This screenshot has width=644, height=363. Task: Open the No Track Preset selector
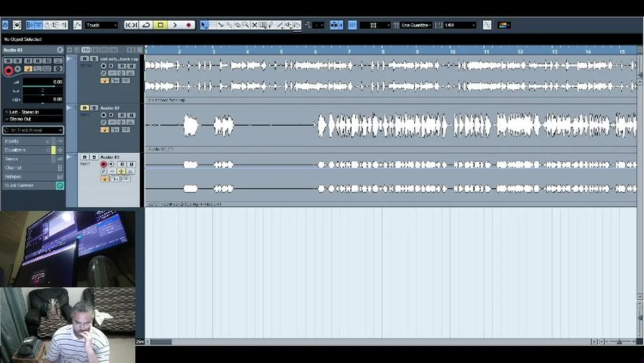[33, 130]
